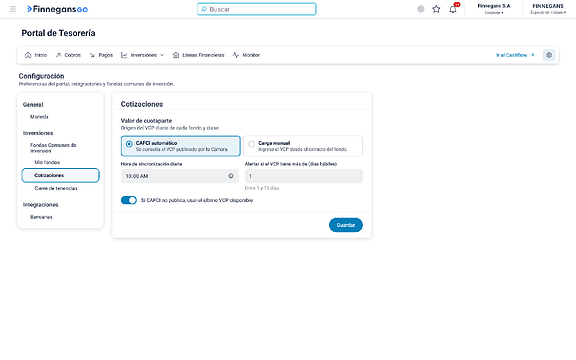This screenshot has height=360, width=576.
Task: Click the Líneas Financieras bank icon
Action: click(176, 55)
